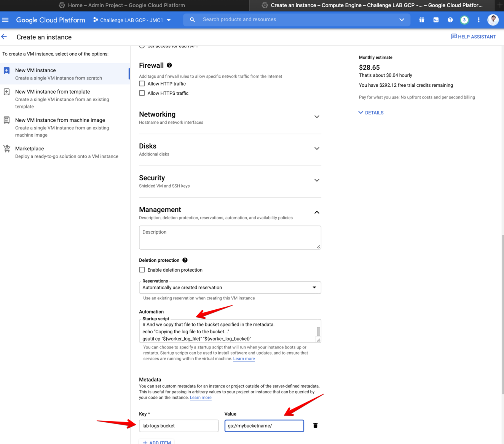Open Metadata Learn more link
Viewport: 504px width, 444px height.
(x=201, y=398)
